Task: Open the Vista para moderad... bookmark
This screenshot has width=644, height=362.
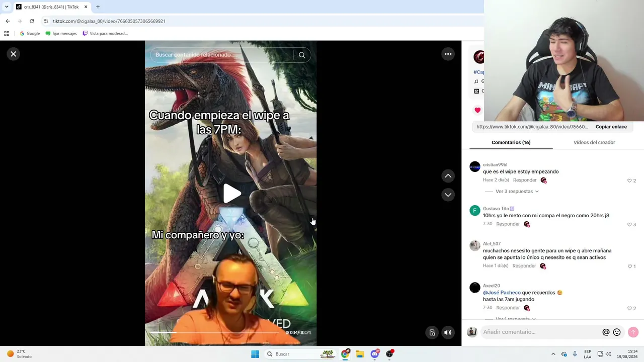Action: coord(105,34)
